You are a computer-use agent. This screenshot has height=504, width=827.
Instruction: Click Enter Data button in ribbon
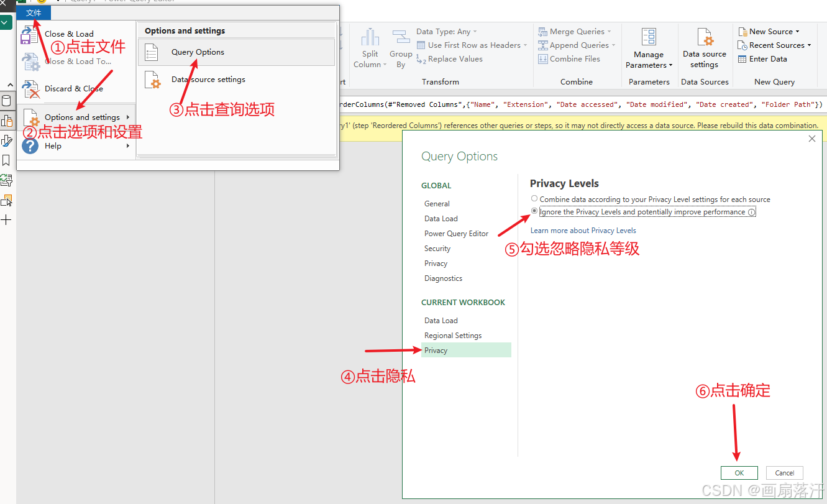(x=763, y=59)
